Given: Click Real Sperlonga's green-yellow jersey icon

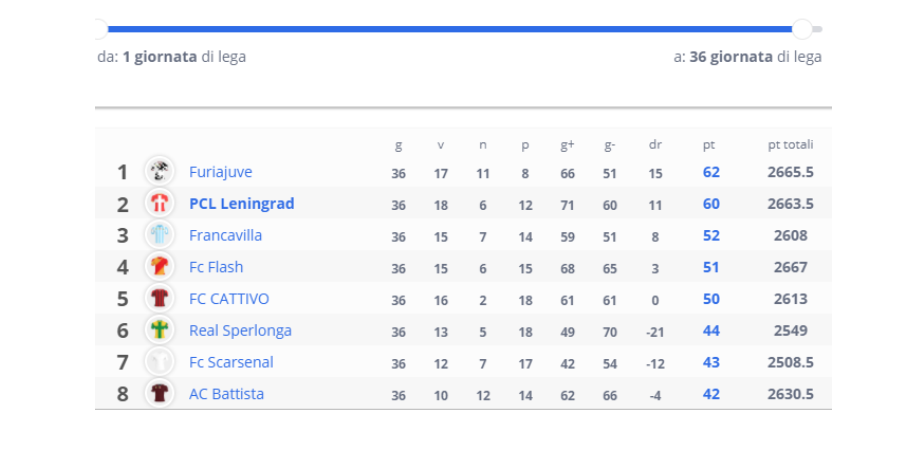Looking at the screenshot, I should 159,330.
